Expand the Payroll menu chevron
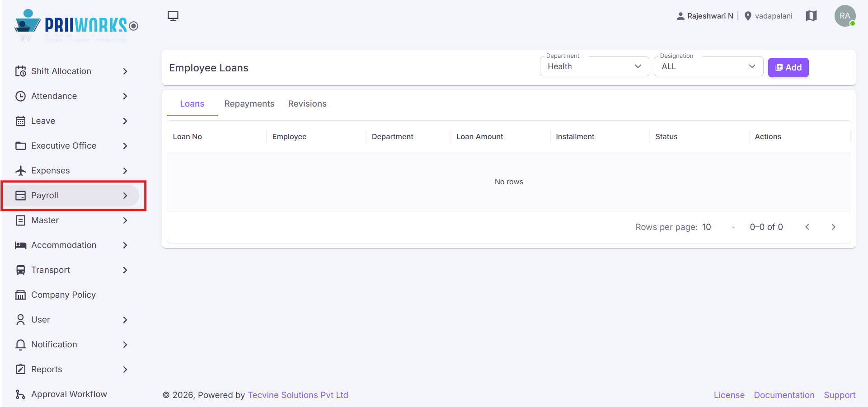The width and height of the screenshot is (868, 407). pos(125,196)
